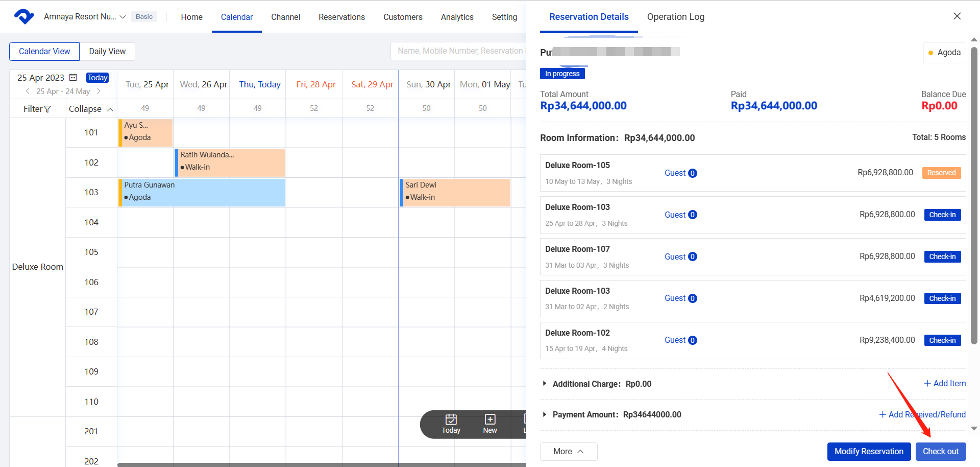Click Modify Reservation button

click(x=868, y=452)
